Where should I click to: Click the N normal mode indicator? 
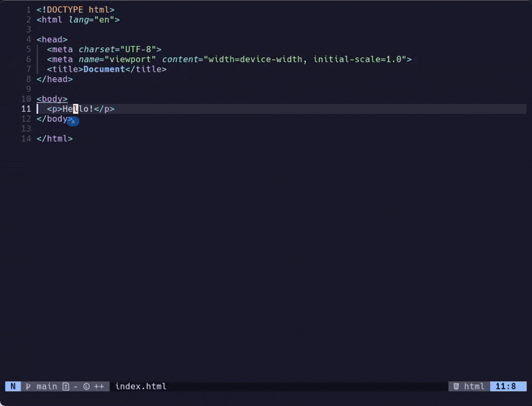[13, 386]
